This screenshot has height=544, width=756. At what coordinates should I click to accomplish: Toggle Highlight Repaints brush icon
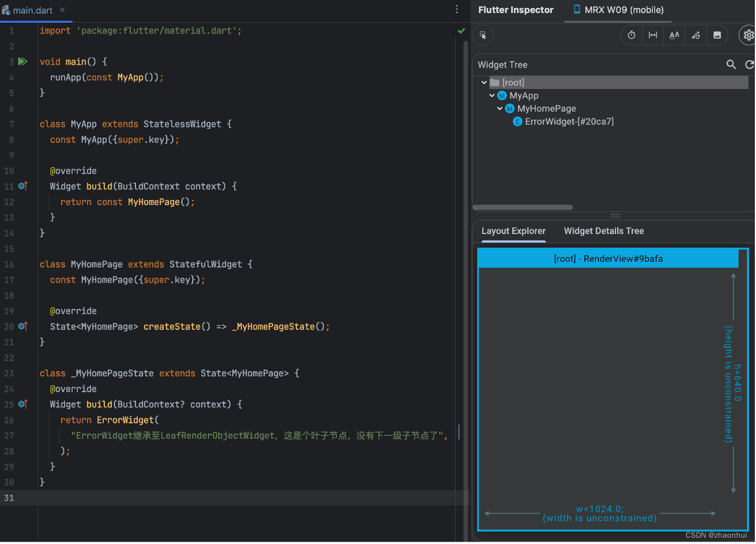pos(696,35)
